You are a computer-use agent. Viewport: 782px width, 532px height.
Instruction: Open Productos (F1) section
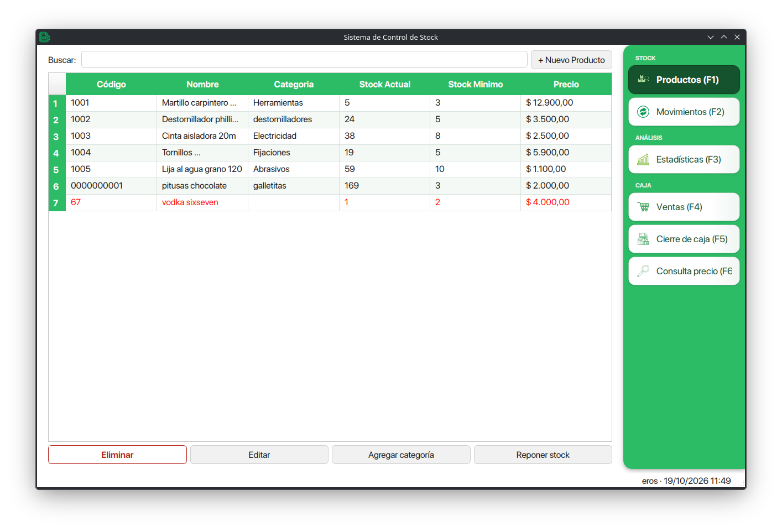684,80
